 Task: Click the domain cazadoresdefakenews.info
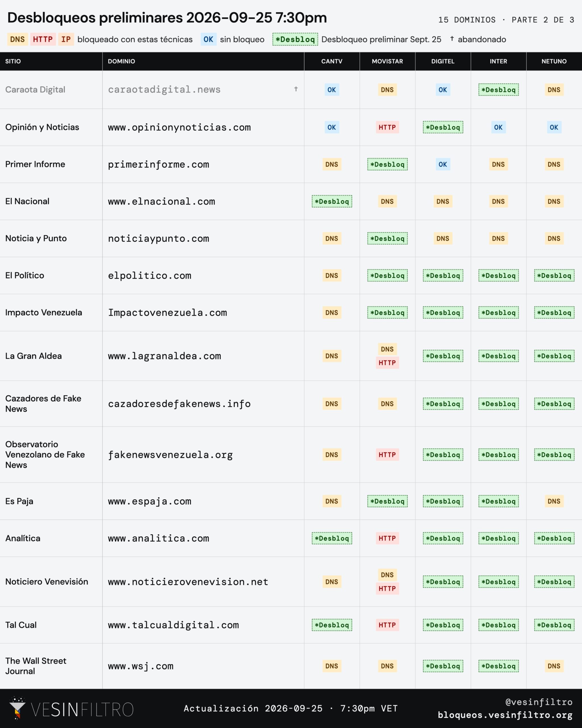[x=180, y=404]
